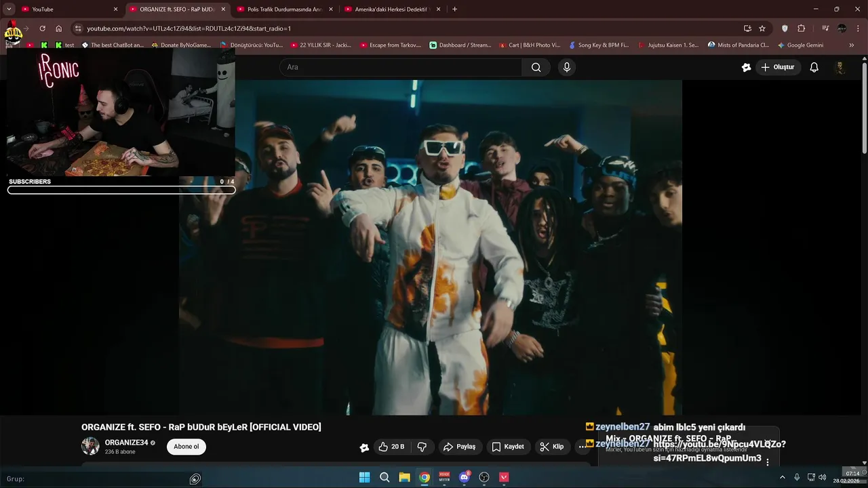The image size is (868, 488).
Task: Open a new browser tab
Action: point(454,9)
